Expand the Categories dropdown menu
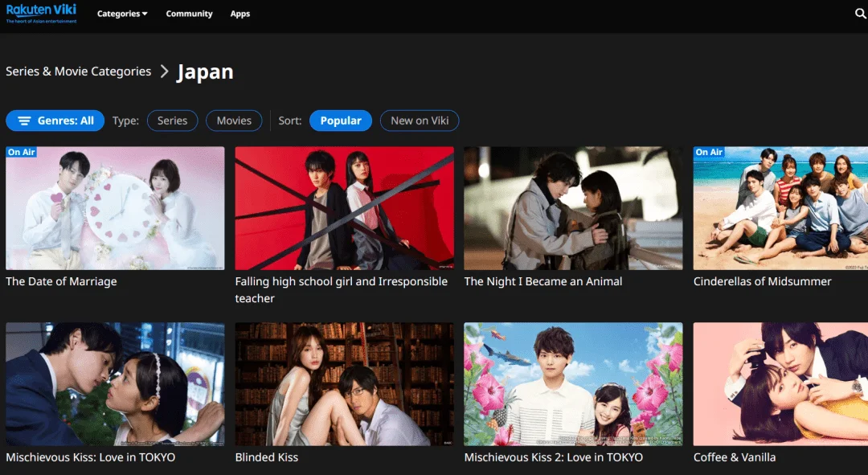The image size is (868, 475). tap(122, 14)
